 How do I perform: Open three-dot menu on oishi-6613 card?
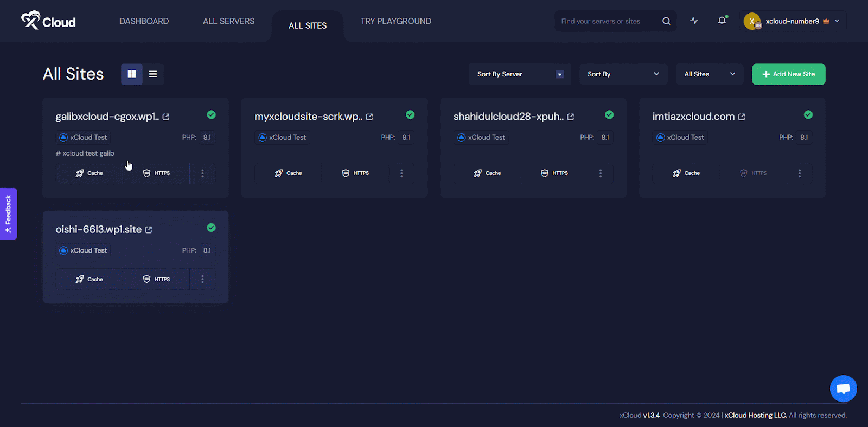point(202,279)
